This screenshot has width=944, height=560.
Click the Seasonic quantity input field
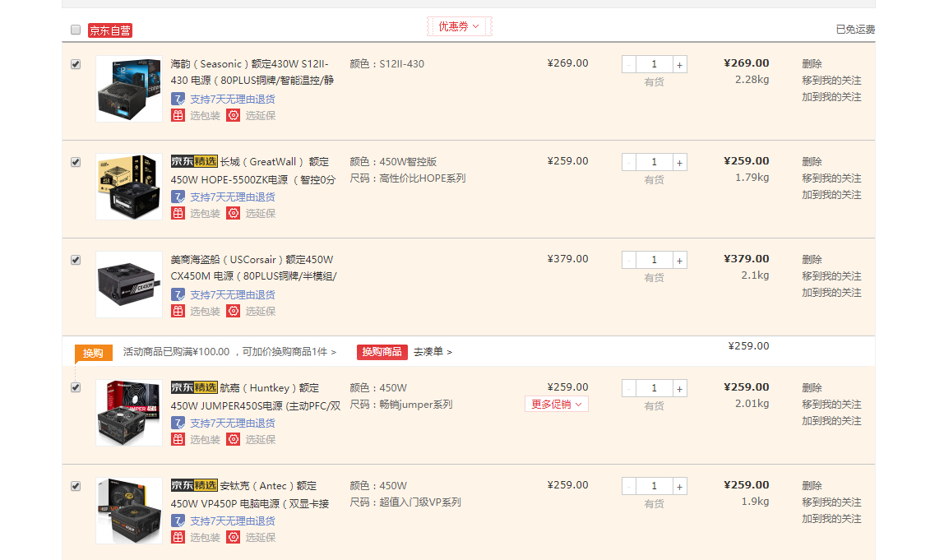coord(655,64)
